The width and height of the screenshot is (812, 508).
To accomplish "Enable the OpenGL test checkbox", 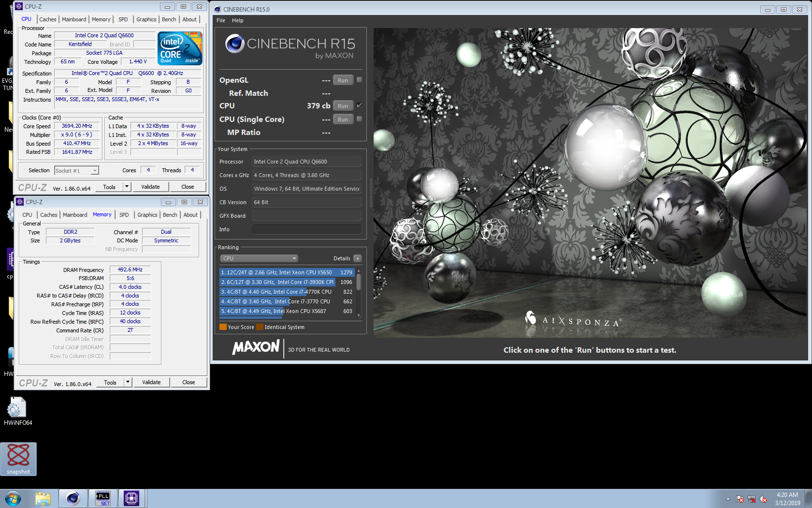I will (359, 80).
